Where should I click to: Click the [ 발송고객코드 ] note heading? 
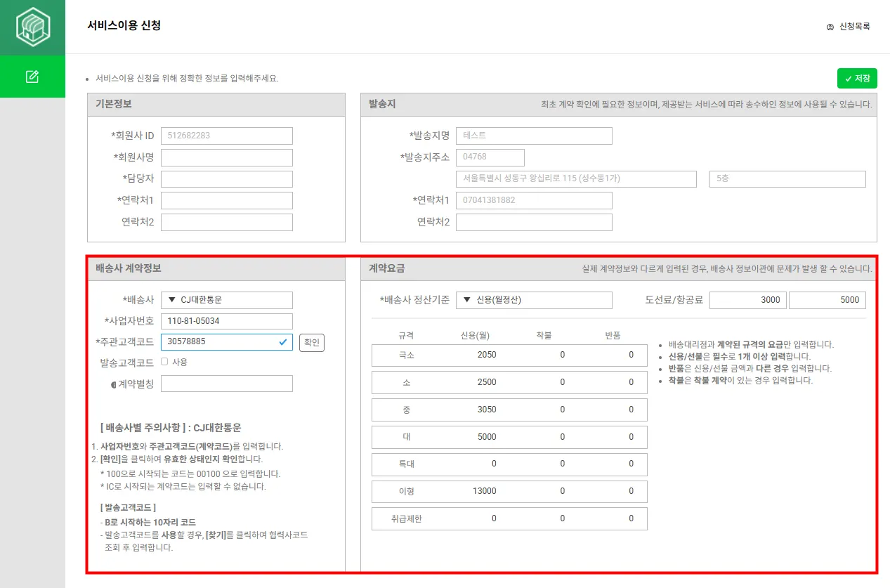click(x=127, y=507)
